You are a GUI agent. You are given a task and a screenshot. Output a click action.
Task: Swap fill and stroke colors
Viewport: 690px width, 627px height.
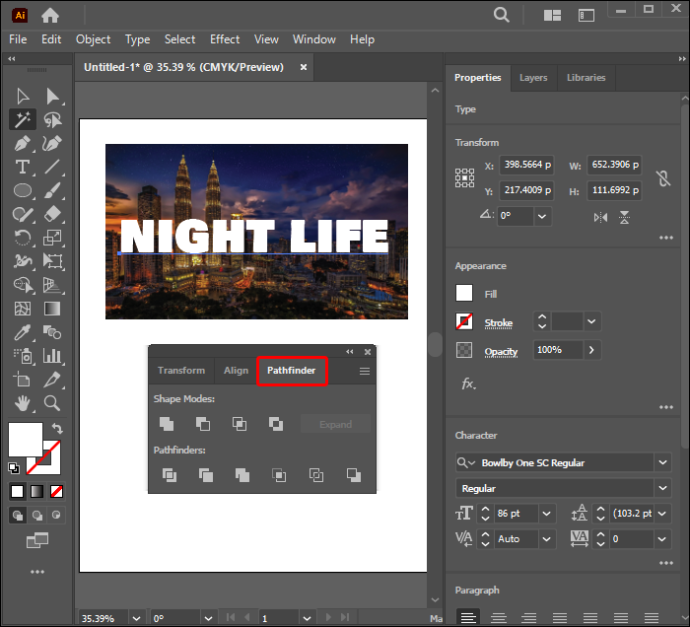57,428
